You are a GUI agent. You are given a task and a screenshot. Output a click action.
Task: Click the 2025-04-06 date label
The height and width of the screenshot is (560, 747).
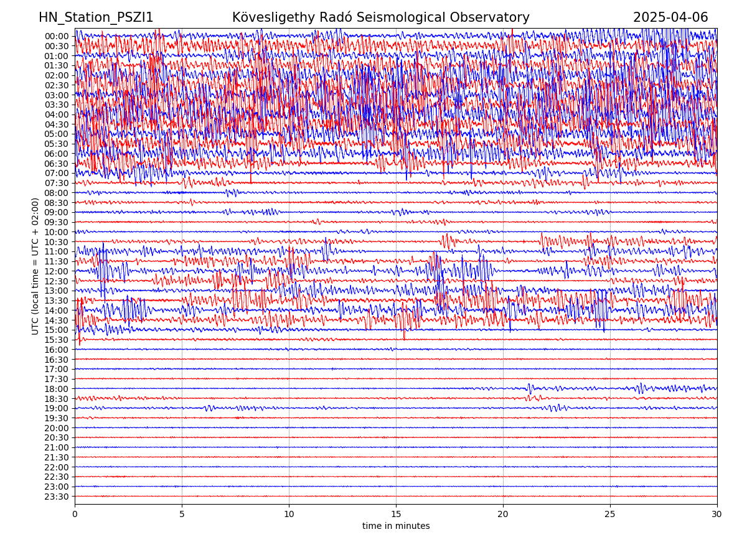pyautogui.click(x=670, y=17)
